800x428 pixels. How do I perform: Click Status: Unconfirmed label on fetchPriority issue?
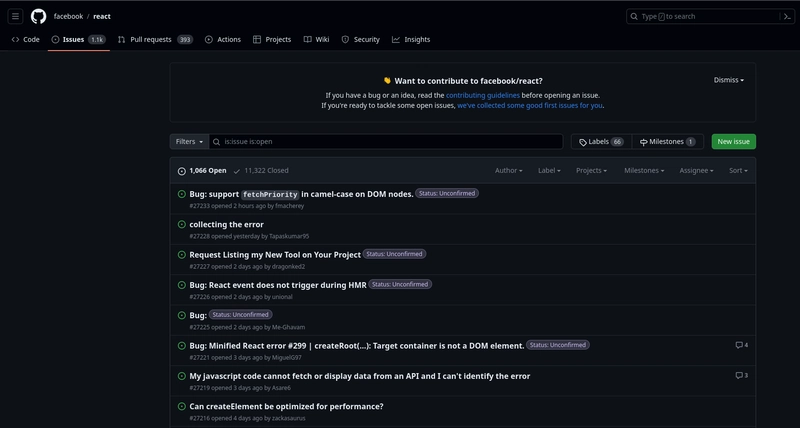tap(447, 193)
